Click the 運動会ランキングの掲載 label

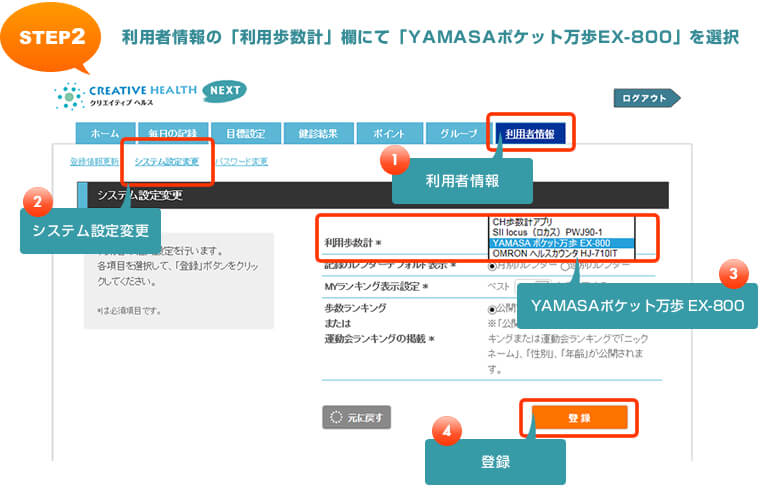coord(379,339)
